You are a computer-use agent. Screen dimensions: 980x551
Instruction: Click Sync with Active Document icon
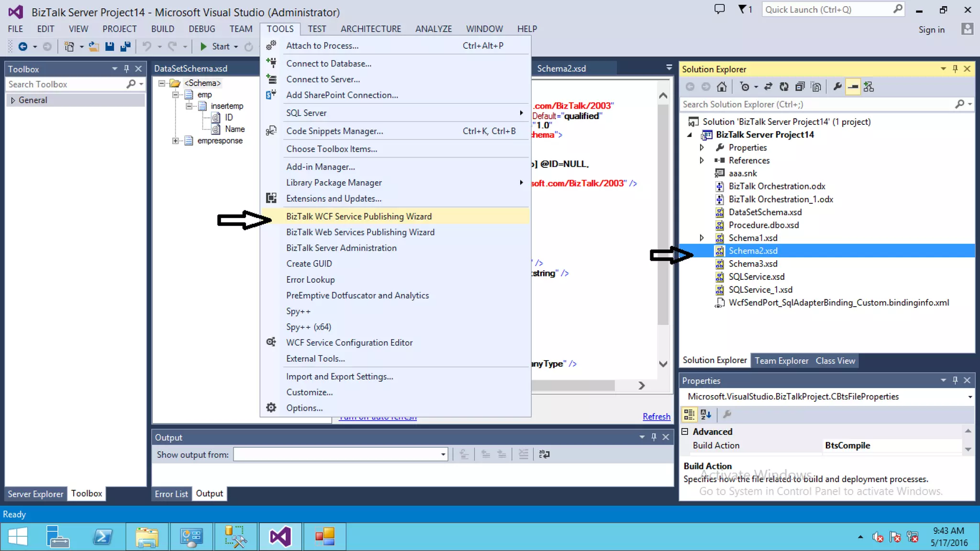click(x=768, y=87)
